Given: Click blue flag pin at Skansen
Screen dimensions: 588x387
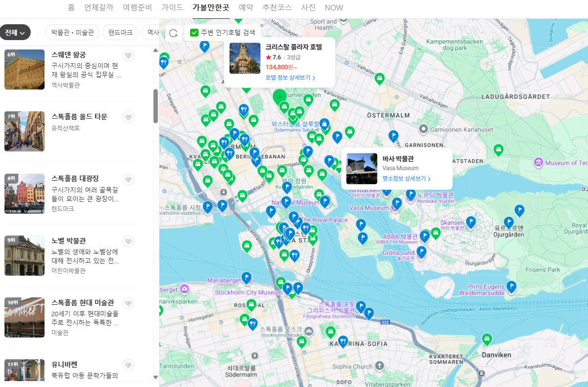Looking at the screenshot, I should [x=471, y=222].
